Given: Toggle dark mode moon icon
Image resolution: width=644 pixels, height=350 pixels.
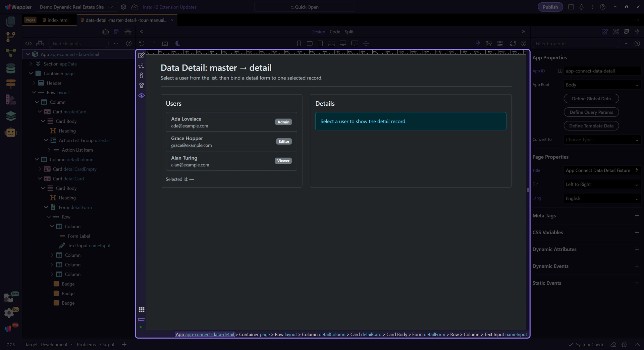Looking at the screenshot, I should click(x=178, y=43).
